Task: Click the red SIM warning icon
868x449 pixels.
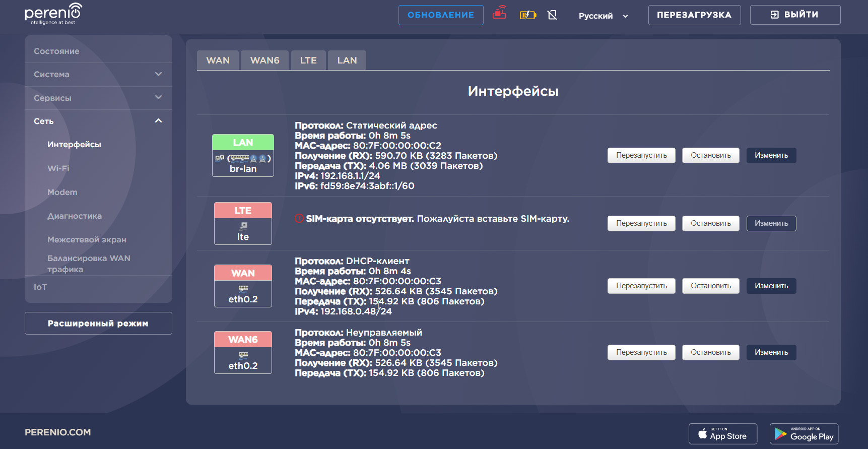Action: 299,218
